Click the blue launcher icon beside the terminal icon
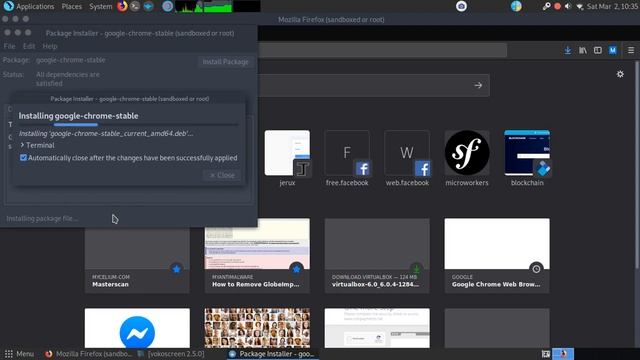640x360 pixels. [148, 6]
